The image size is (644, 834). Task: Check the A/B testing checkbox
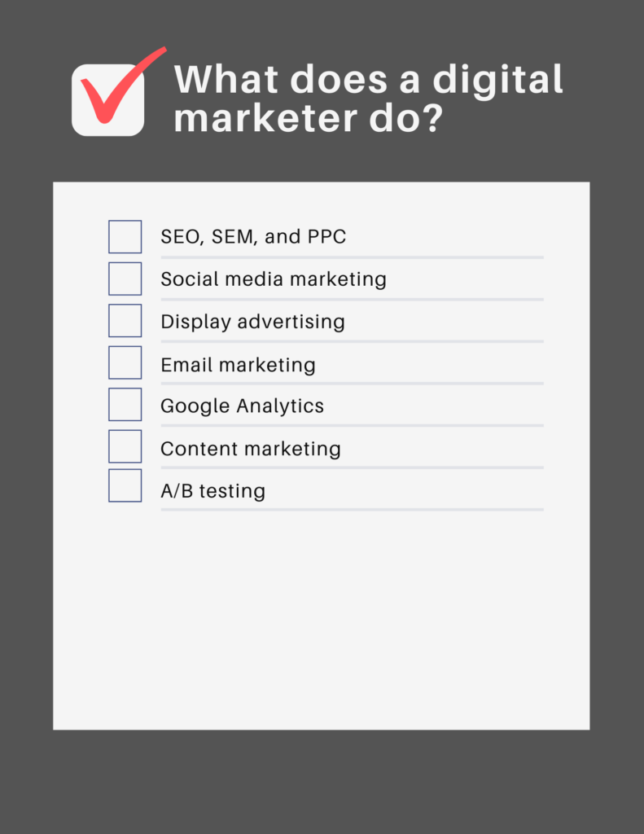(x=125, y=485)
